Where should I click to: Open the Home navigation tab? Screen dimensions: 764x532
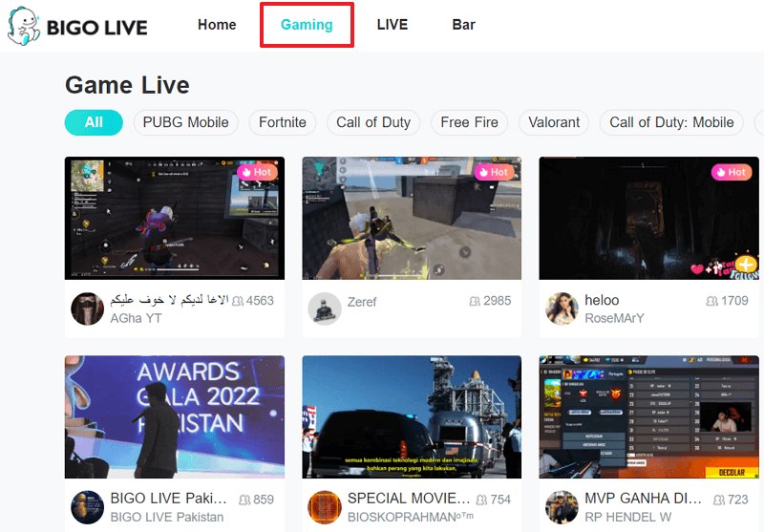pos(217,25)
